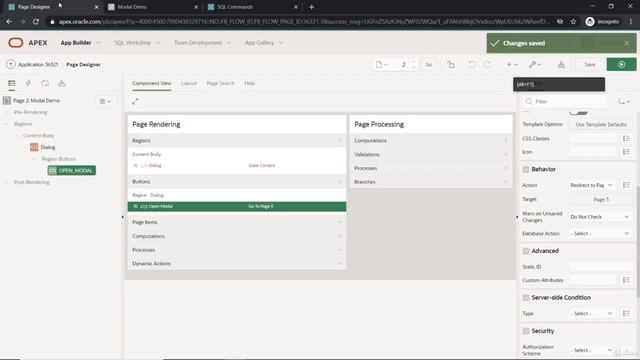Expand the Pre-Rendering tree node

coord(6,112)
